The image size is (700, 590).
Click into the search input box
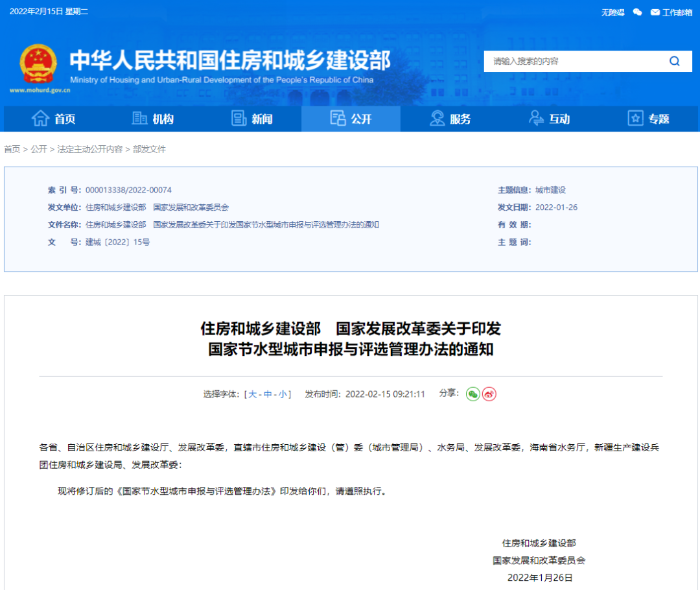570,62
